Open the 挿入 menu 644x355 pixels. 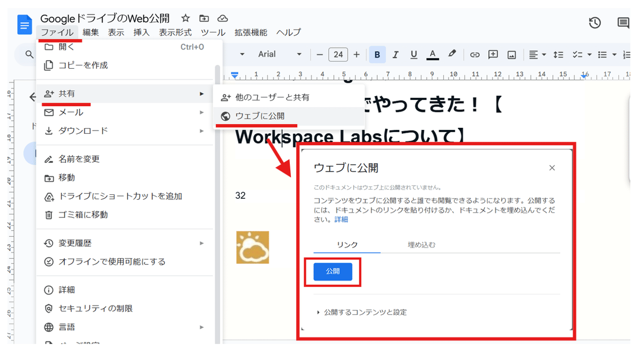141,32
